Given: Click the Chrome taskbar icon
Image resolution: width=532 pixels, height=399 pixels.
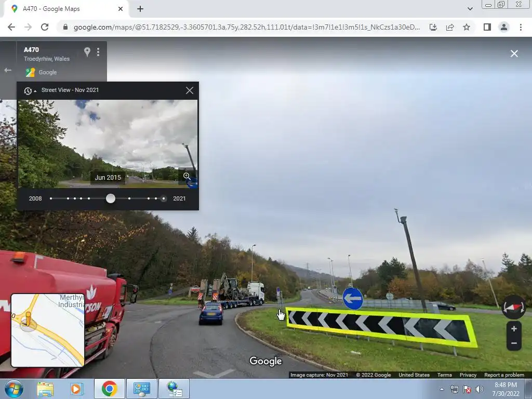Looking at the screenshot, I should click(109, 389).
